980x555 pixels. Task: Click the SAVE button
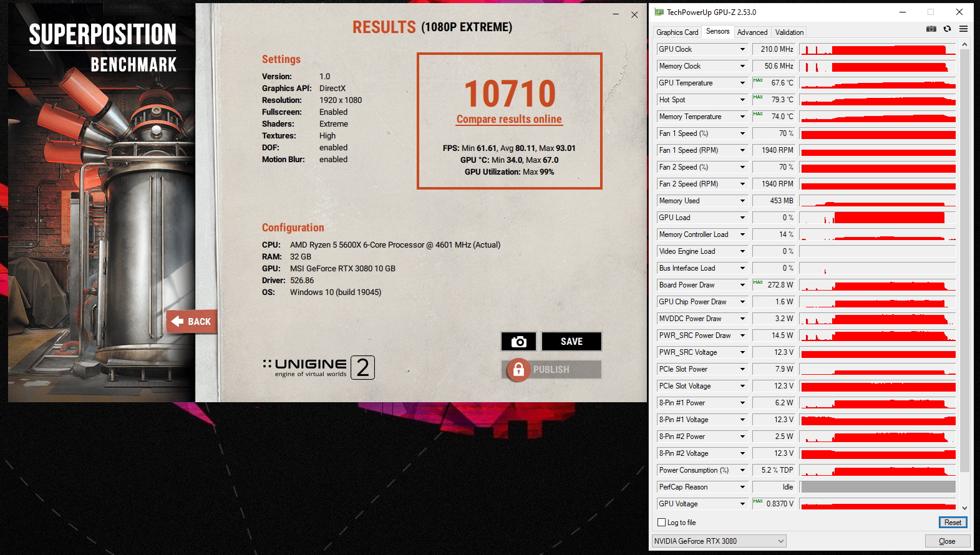571,341
